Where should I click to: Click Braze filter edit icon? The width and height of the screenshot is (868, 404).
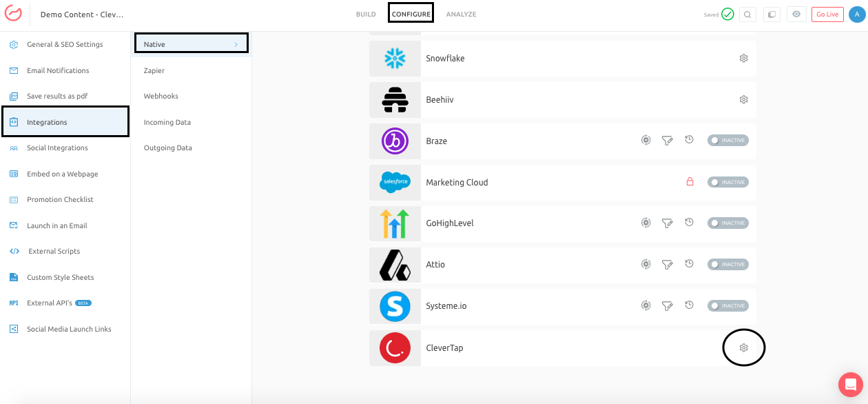click(x=667, y=140)
